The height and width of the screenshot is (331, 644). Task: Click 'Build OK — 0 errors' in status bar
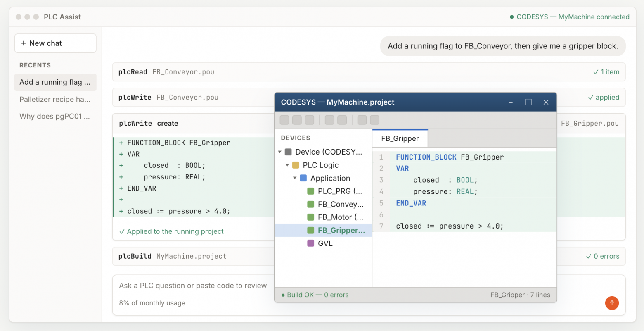(x=315, y=295)
